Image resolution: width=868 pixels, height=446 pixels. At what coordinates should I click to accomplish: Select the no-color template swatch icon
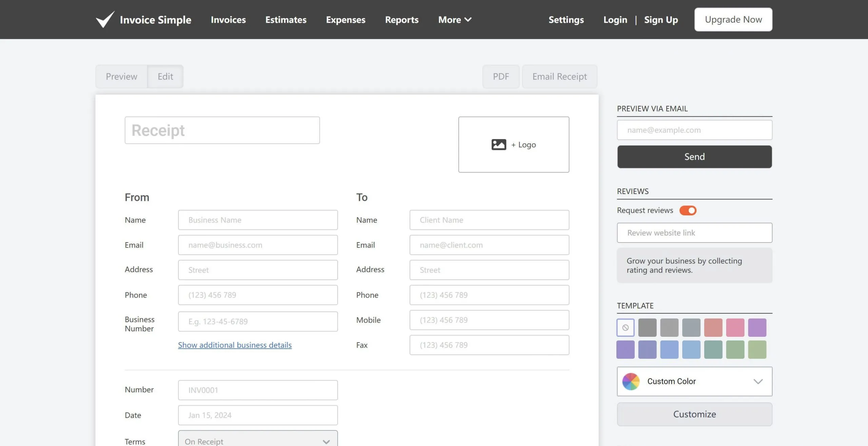(626, 327)
